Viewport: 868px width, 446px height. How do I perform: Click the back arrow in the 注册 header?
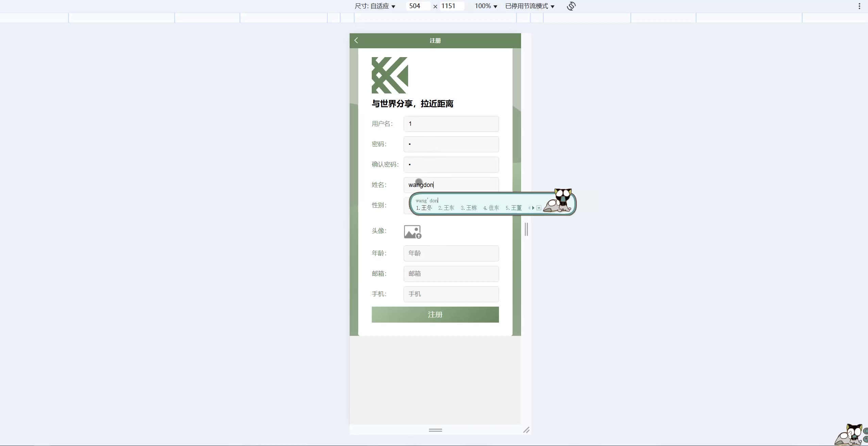(356, 40)
